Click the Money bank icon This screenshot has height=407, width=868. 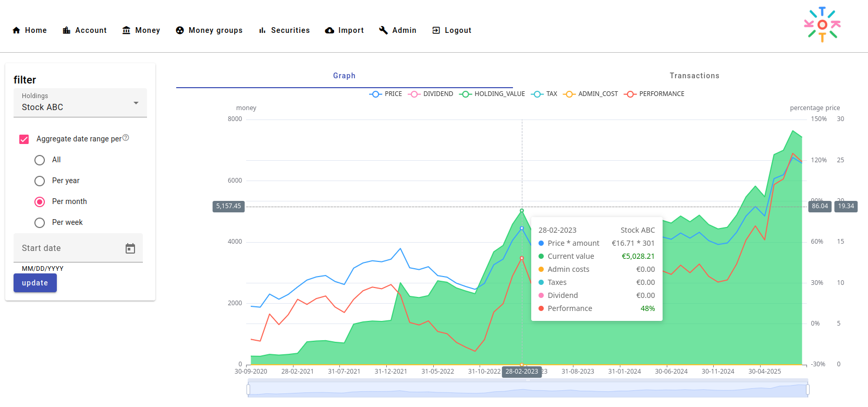click(126, 30)
